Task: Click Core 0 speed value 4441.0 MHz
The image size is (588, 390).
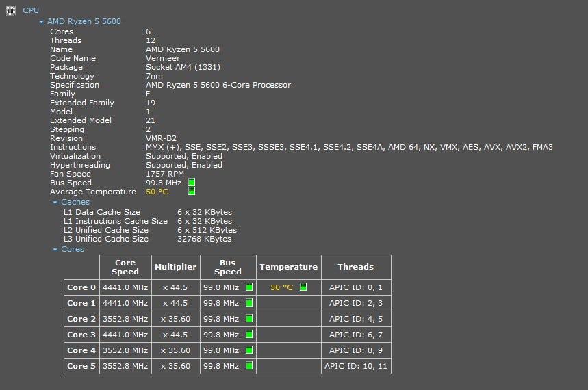Action: coord(125,287)
